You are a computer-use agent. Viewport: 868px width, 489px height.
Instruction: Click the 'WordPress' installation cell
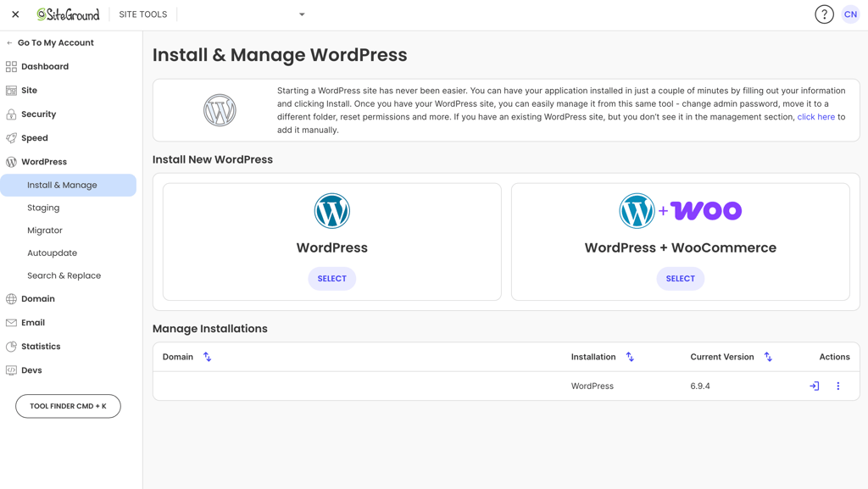593,386
